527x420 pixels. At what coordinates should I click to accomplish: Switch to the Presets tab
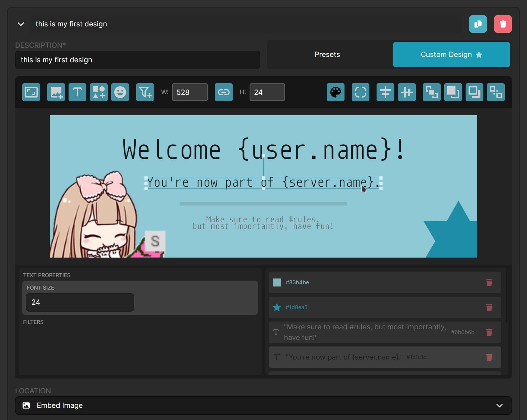(327, 54)
